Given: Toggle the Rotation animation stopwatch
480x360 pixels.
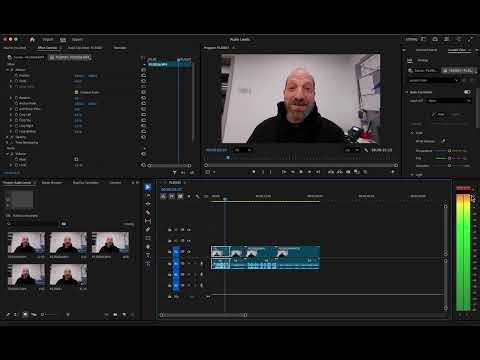Looking at the screenshot, I should 16,98.
